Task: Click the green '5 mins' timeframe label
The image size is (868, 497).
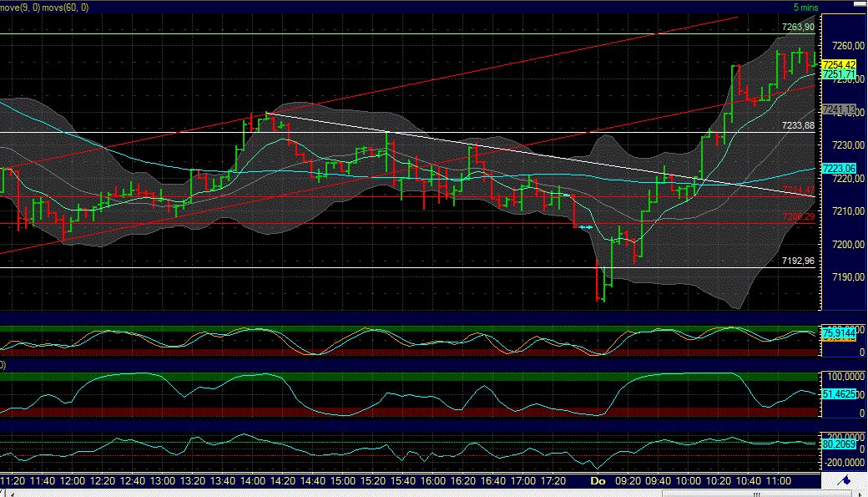Action: [805, 7]
